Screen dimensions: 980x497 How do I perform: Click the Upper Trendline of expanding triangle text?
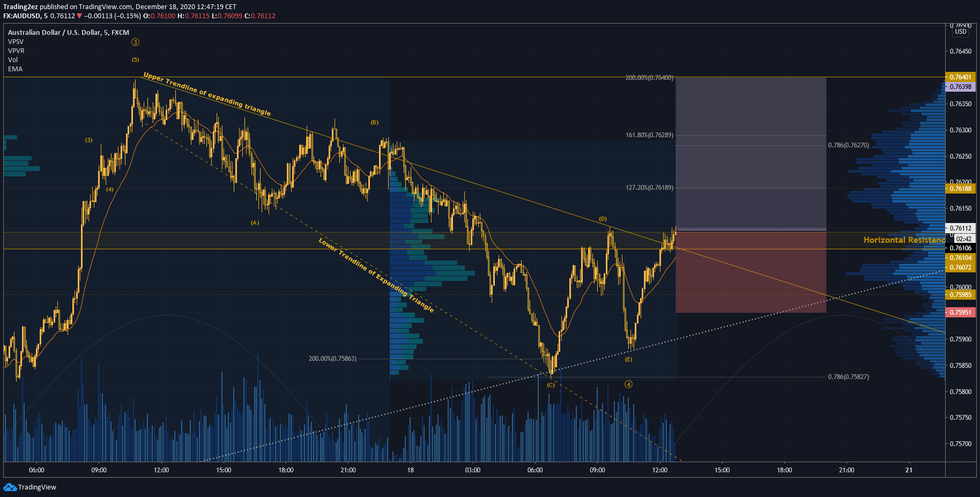tap(207, 94)
